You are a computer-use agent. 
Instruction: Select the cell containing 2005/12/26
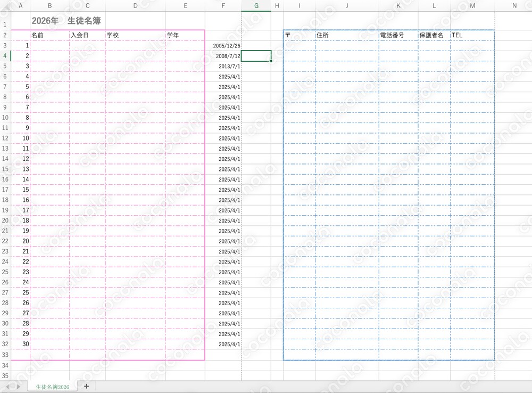click(x=223, y=46)
